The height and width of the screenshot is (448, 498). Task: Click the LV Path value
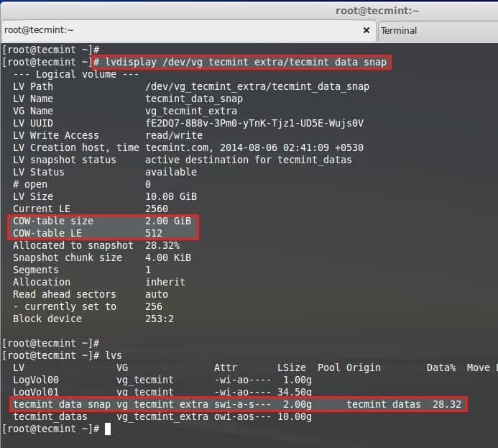(x=257, y=86)
